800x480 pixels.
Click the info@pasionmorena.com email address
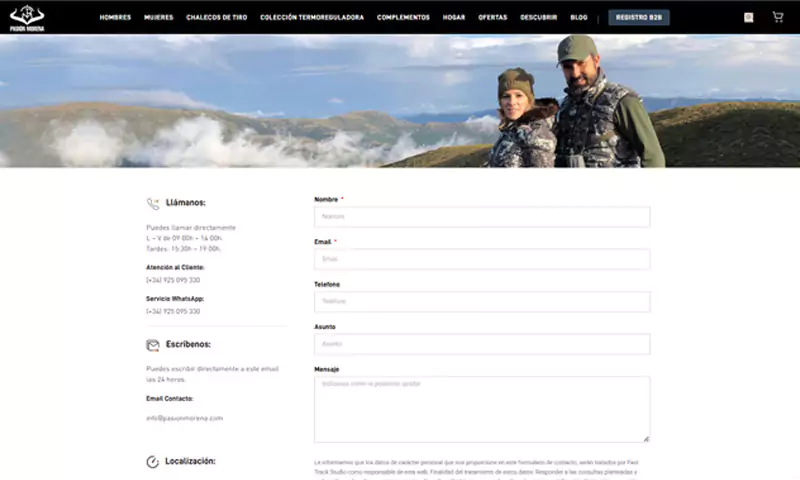click(x=184, y=418)
